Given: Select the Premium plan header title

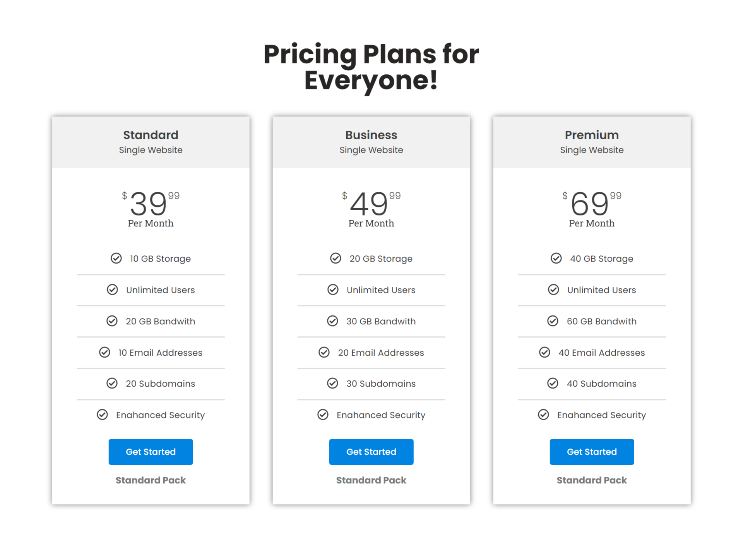Looking at the screenshot, I should point(592,135).
